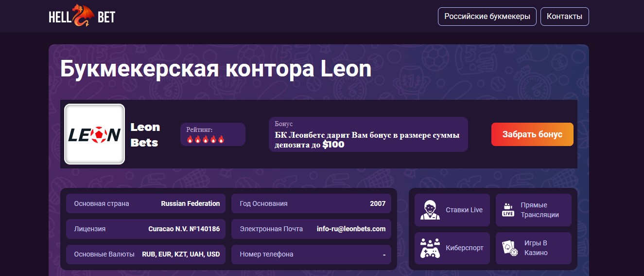Open the Российские букмекеры menu item
This screenshot has width=644, height=276.
pyautogui.click(x=487, y=16)
